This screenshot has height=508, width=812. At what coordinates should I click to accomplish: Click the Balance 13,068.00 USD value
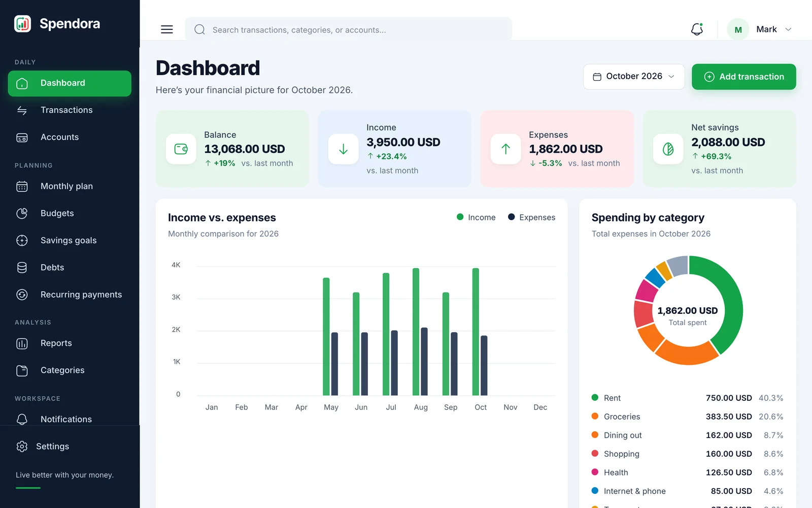click(x=245, y=149)
